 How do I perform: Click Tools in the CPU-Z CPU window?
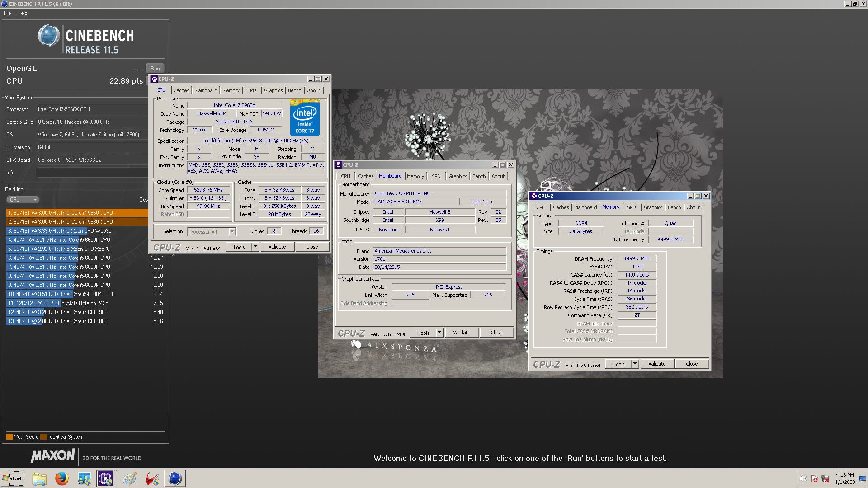(x=239, y=247)
